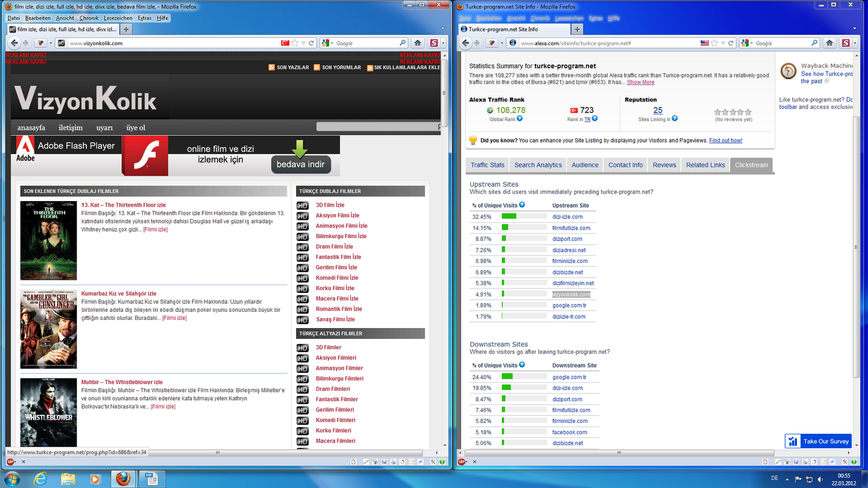868x488 pixels.
Task: Open URL history dropdown in vizyonkolik address bar
Action: coord(303,43)
